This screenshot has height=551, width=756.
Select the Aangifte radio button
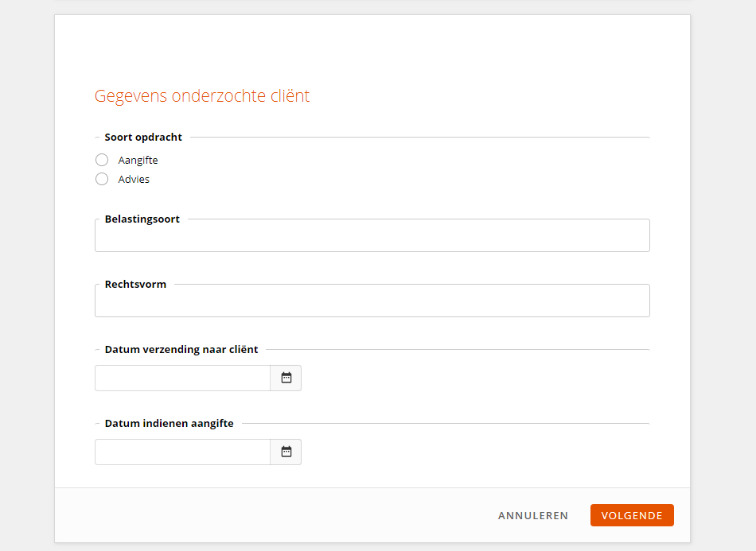102,160
